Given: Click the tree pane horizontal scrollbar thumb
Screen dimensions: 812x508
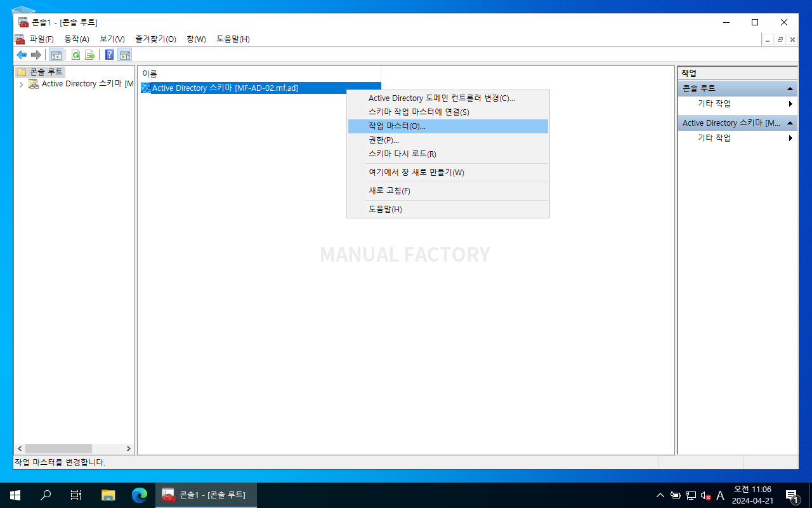Looking at the screenshot, I should (x=58, y=448).
